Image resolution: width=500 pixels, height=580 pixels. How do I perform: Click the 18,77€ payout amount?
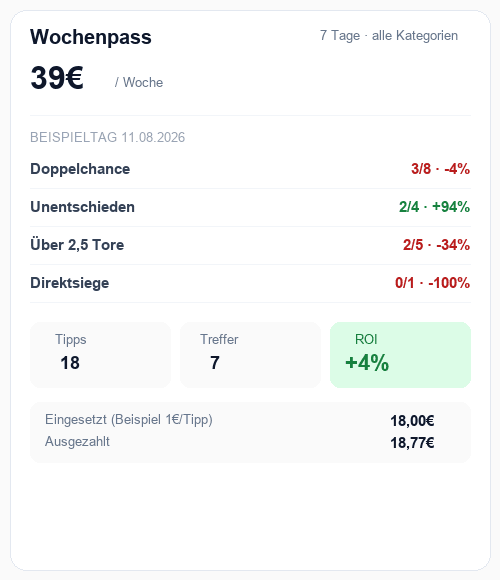412,442
